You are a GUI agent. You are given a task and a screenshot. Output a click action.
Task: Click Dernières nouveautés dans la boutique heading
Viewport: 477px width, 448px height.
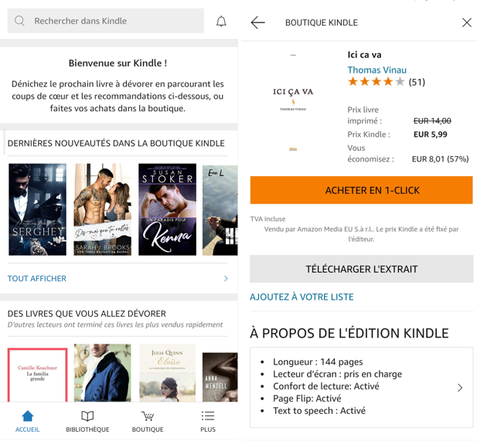pos(116,143)
